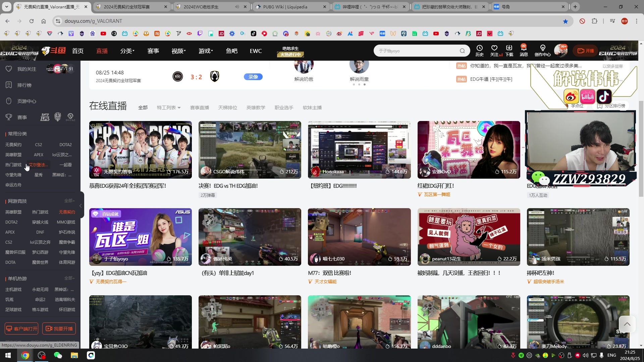Open 赛事 in top navigation

[153, 51]
